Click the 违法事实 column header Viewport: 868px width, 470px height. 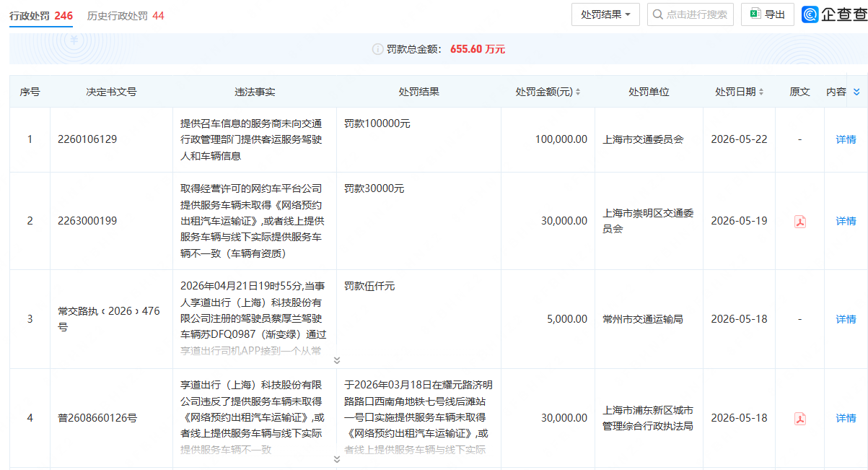255,92
